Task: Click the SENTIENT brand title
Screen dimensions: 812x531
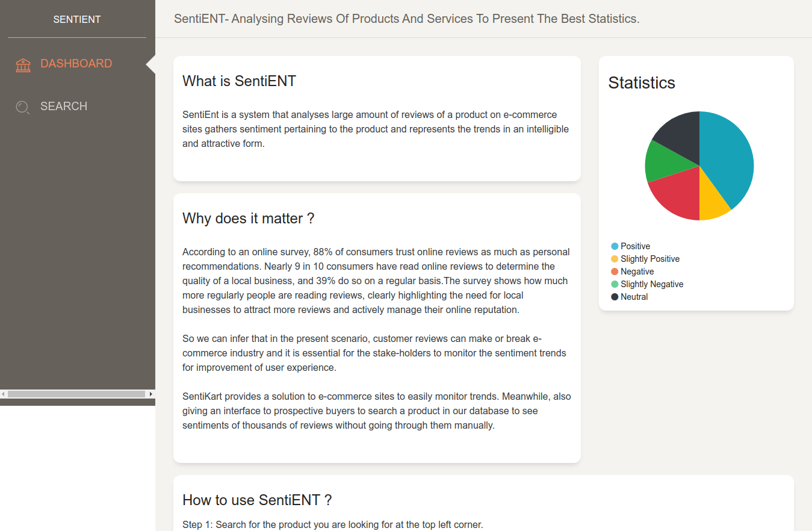Action: (77, 19)
